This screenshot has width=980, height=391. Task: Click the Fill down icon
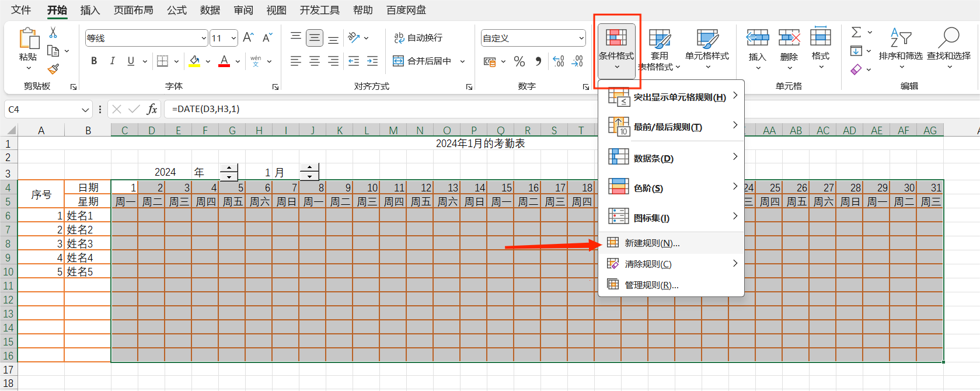tap(856, 51)
